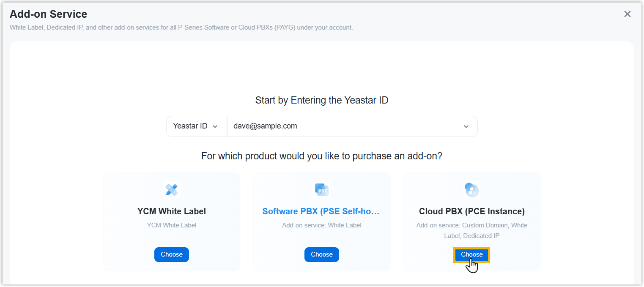This screenshot has width=644, height=287.
Task: Click the 'For which product' question text
Action: (x=321, y=156)
